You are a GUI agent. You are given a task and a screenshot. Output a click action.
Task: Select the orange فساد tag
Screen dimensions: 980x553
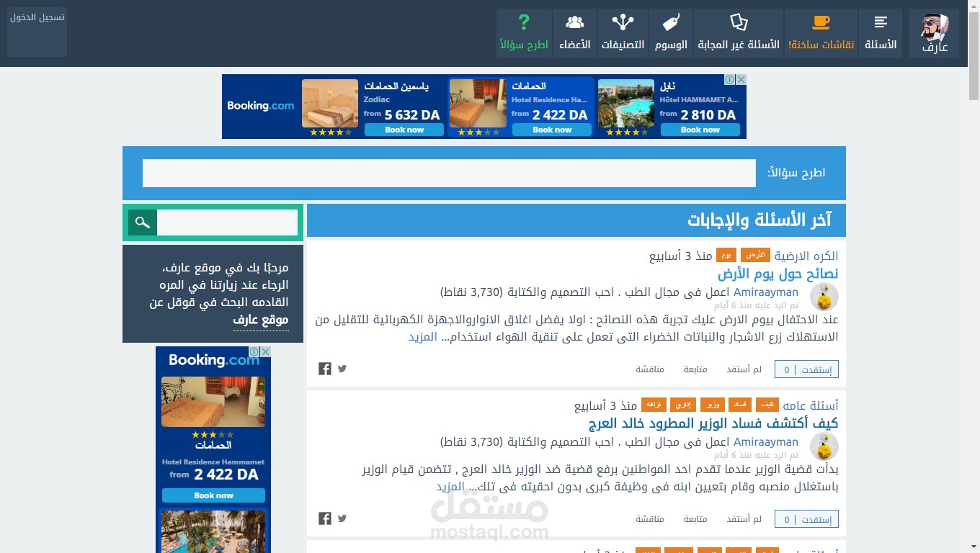click(740, 405)
